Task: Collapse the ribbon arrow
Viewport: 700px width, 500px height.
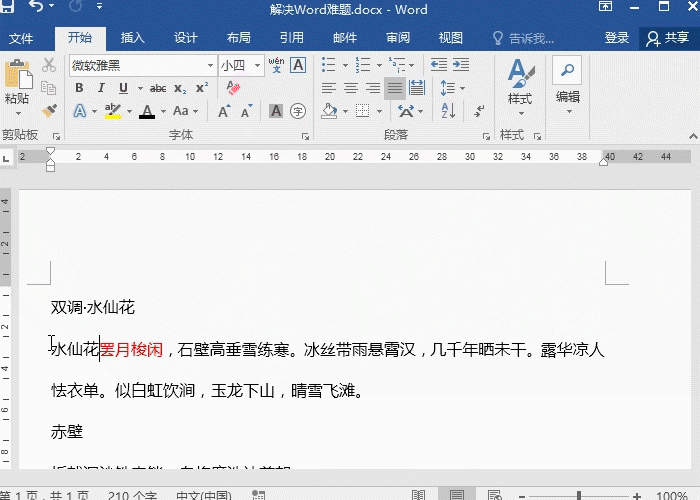Action: click(693, 136)
